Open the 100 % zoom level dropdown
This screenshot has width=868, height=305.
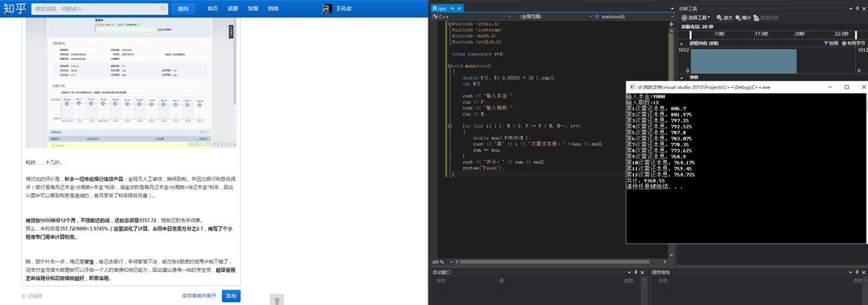(x=451, y=261)
